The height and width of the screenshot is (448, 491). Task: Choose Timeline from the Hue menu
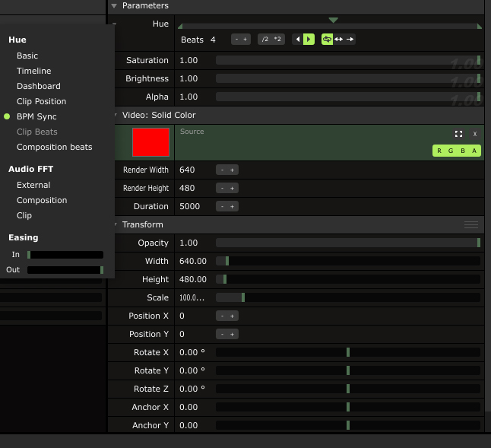[34, 71]
